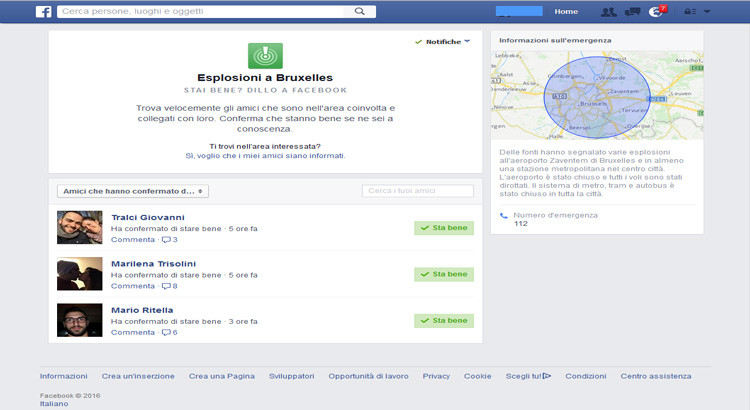Click the 'Esplosioni a Bruxelles' heading
This screenshot has height=410, width=750.
[x=265, y=78]
